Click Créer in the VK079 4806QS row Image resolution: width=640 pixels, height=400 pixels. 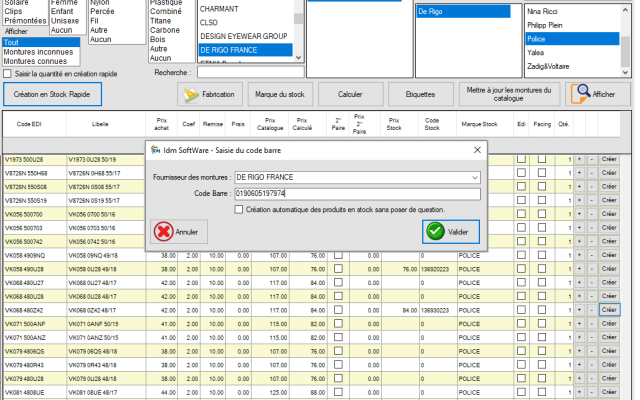(609, 351)
